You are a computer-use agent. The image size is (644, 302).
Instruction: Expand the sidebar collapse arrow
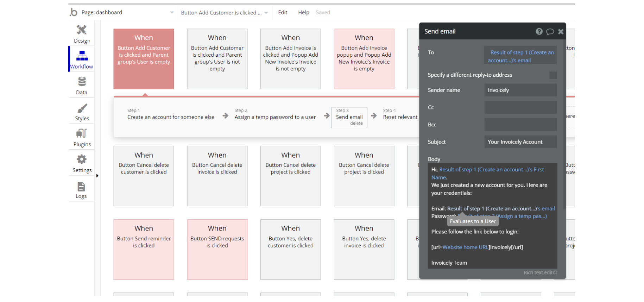[x=97, y=176]
